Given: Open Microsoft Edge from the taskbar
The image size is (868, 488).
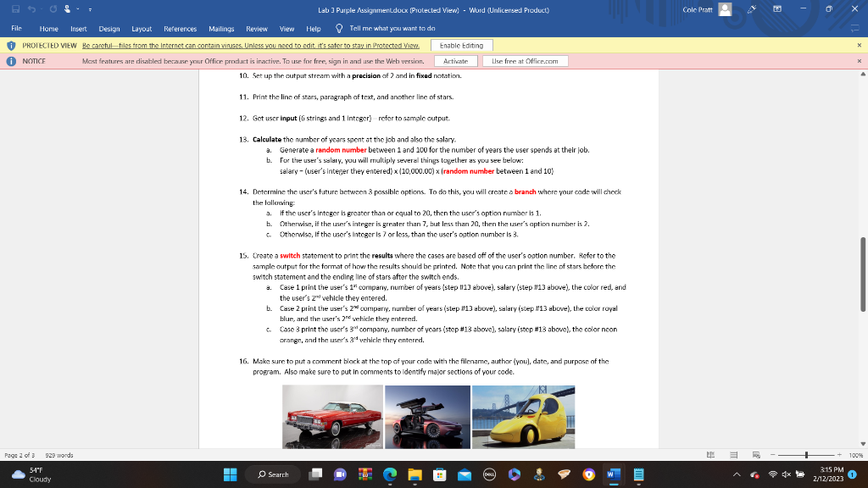Looking at the screenshot, I should (390, 474).
